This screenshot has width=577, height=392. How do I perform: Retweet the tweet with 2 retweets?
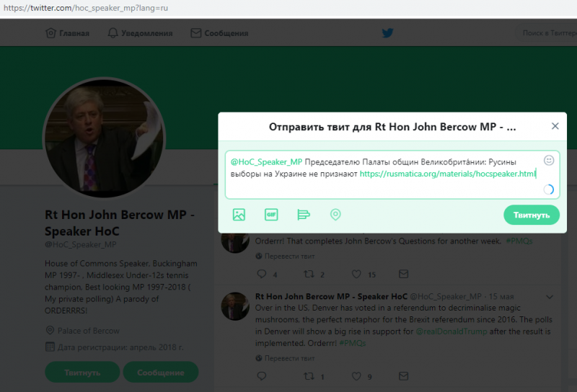[309, 274]
